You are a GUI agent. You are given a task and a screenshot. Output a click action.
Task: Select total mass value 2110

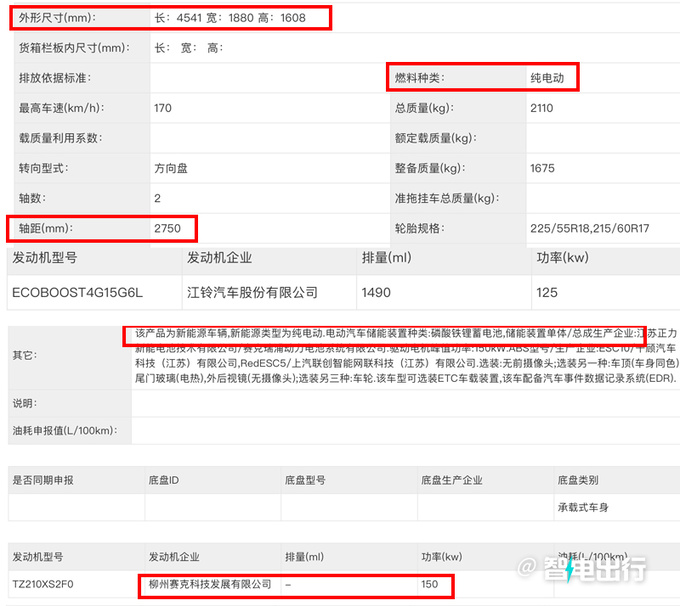point(541,108)
